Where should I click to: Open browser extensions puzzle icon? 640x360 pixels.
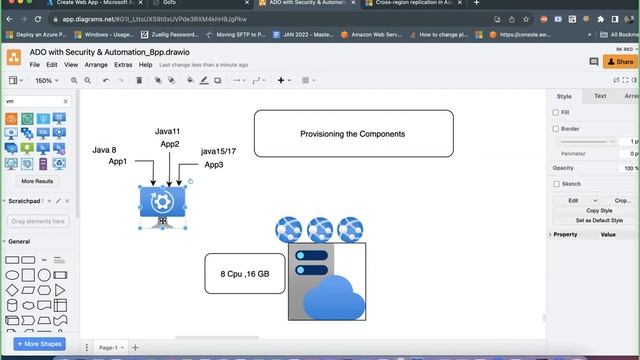[x=600, y=19]
